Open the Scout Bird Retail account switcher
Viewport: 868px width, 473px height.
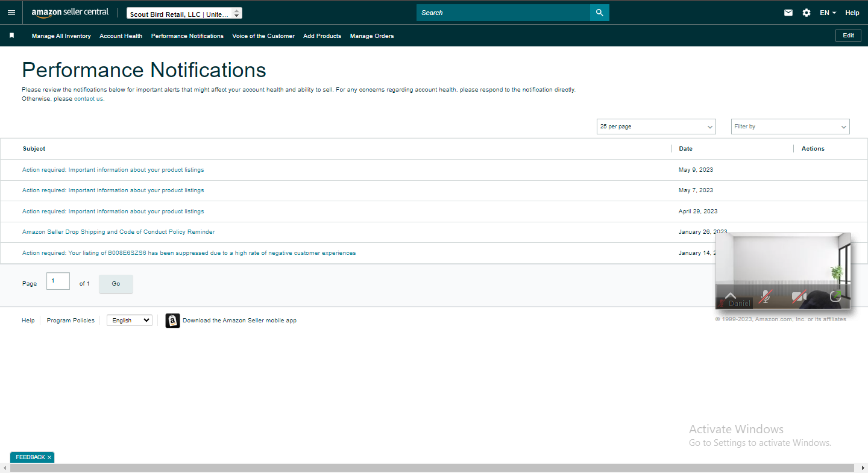point(184,13)
